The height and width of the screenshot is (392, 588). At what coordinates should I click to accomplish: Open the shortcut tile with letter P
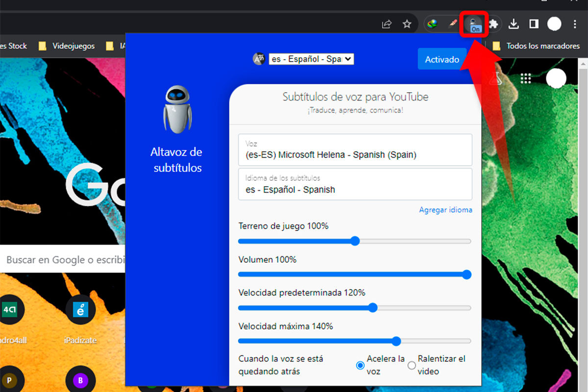coord(9,381)
